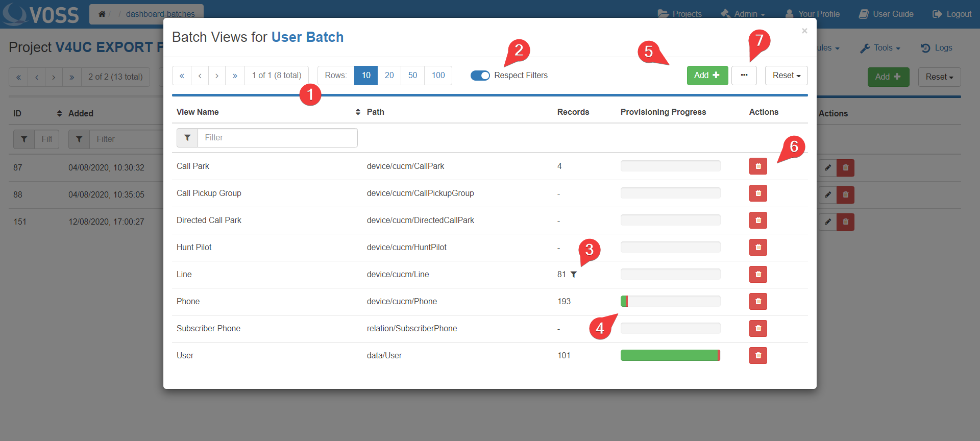Click User provisioning progress bar

pyautogui.click(x=671, y=355)
